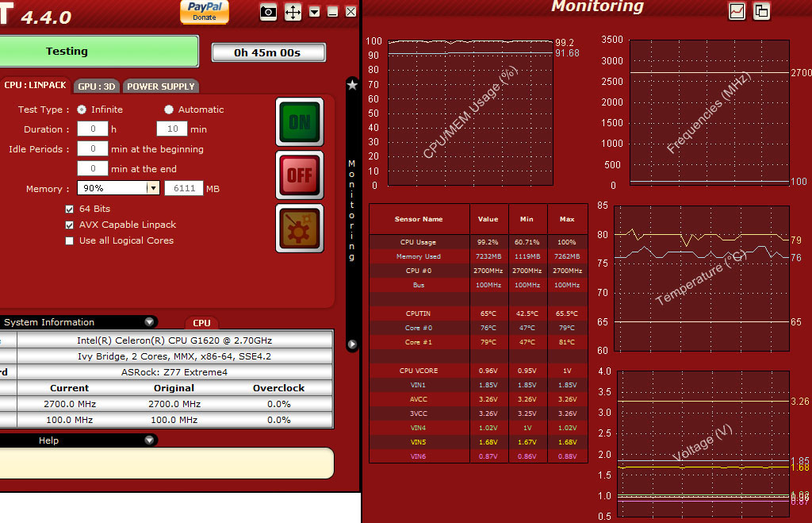The height and width of the screenshot is (523, 812).
Task: Select the AVCC sensor row
Action: [478, 399]
